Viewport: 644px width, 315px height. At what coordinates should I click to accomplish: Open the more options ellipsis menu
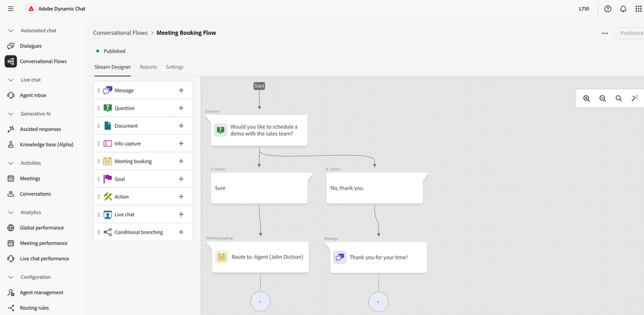[x=605, y=33]
